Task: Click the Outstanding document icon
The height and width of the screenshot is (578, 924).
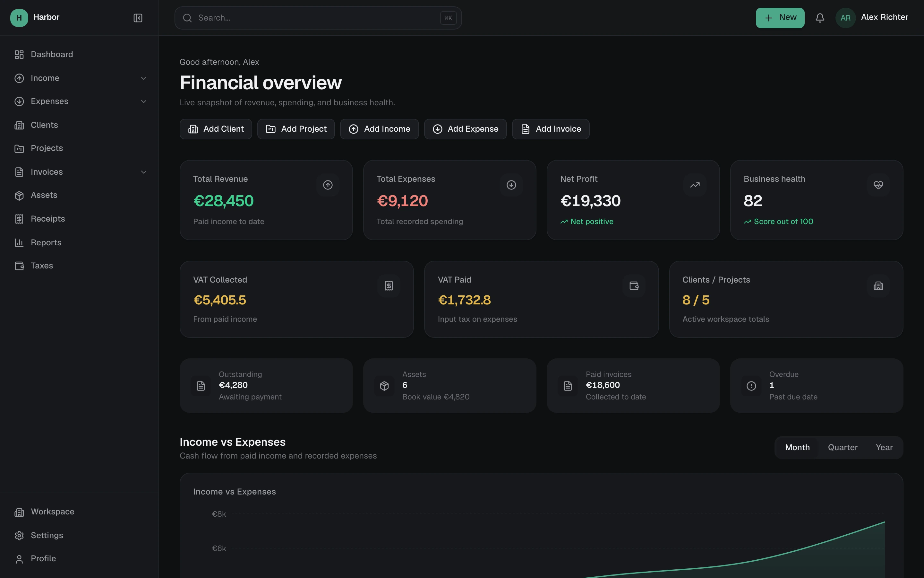Action: pyautogui.click(x=201, y=386)
